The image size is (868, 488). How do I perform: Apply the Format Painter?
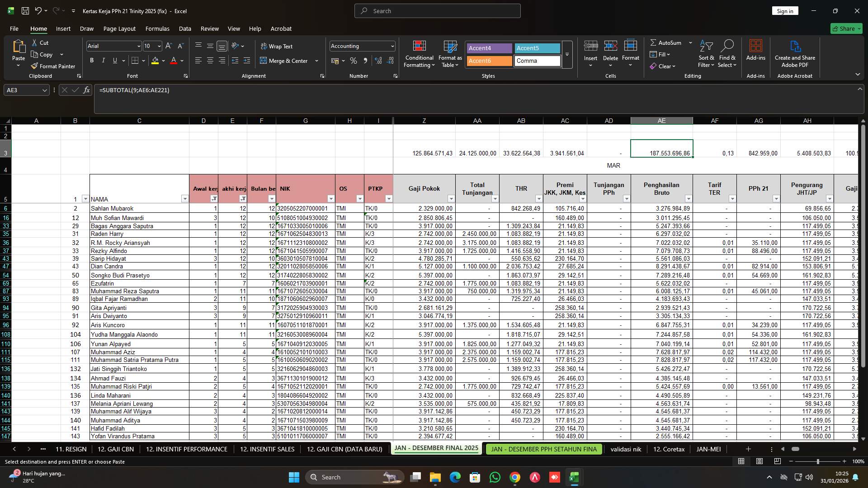point(53,66)
